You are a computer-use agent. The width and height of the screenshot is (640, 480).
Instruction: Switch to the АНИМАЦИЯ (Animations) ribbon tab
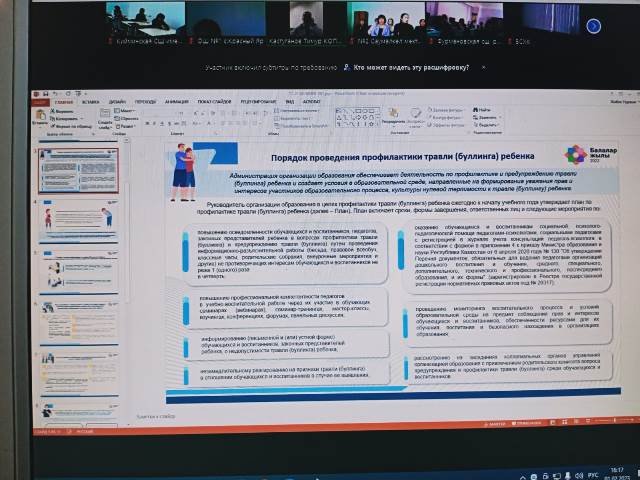tap(176, 102)
